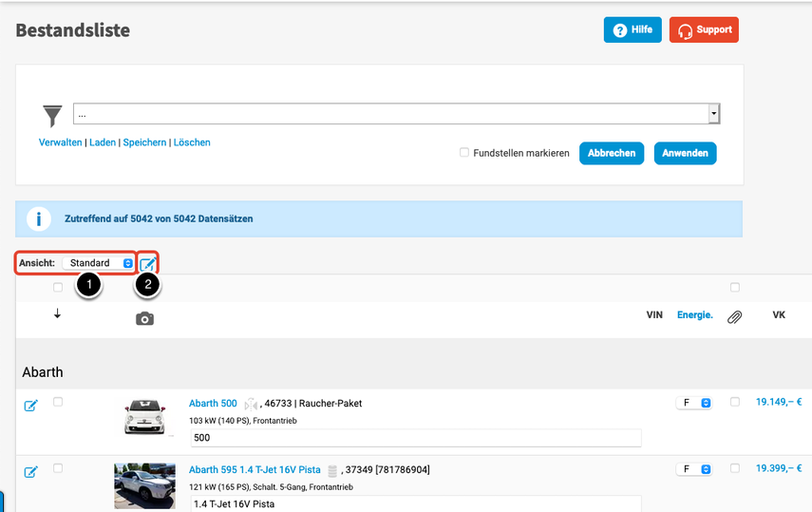
Task: Click the blue info icon in banner
Action: point(39,218)
